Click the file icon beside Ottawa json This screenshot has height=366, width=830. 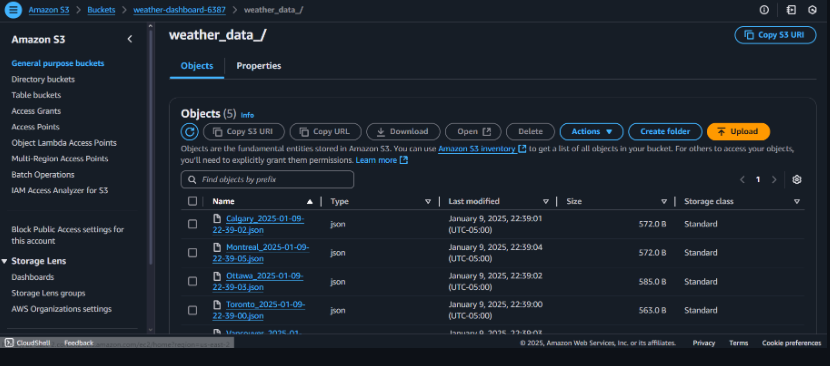pos(216,276)
